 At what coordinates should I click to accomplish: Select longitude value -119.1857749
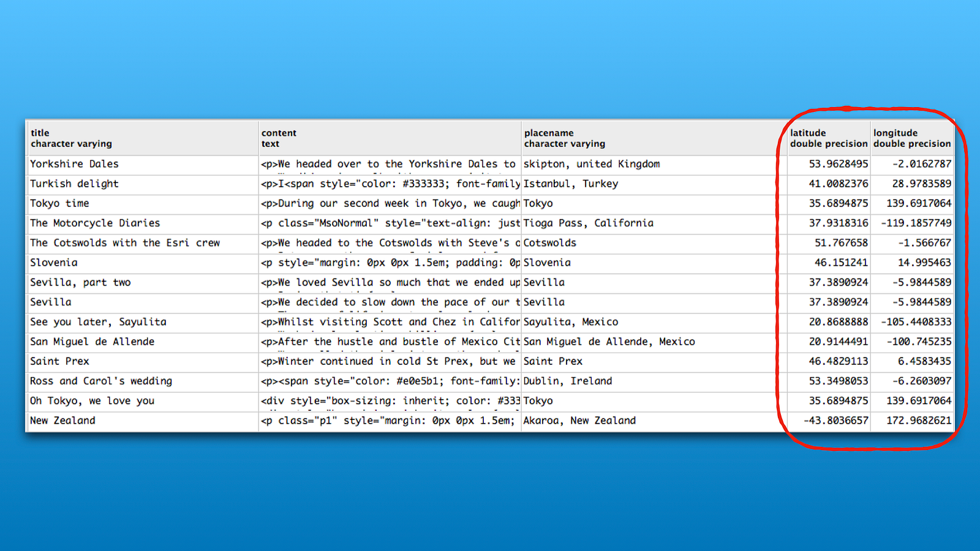912,223
